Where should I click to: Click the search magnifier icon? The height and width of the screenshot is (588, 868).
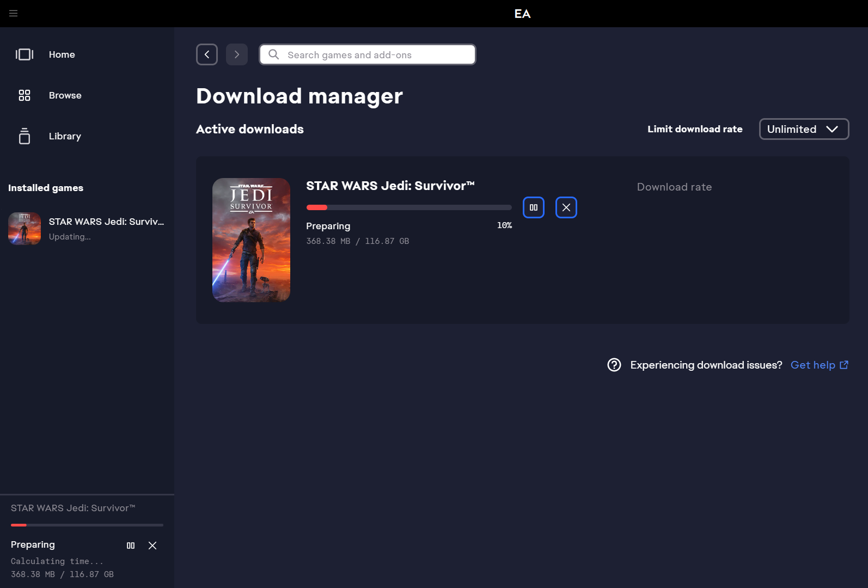click(274, 54)
